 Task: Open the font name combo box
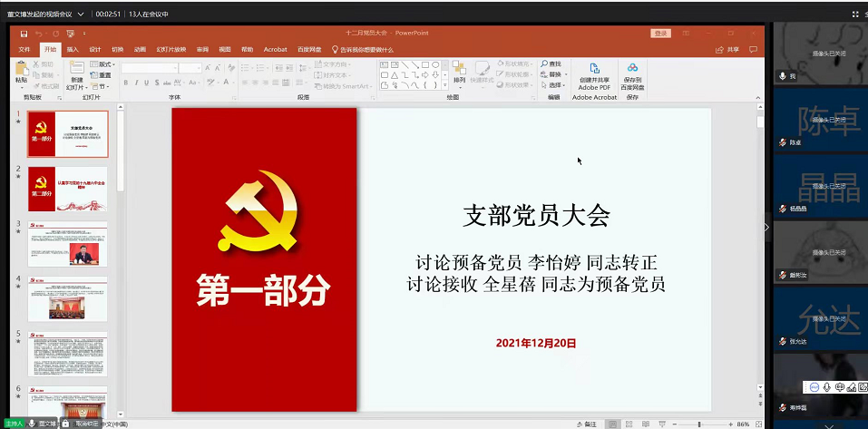pyautogui.click(x=150, y=67)
